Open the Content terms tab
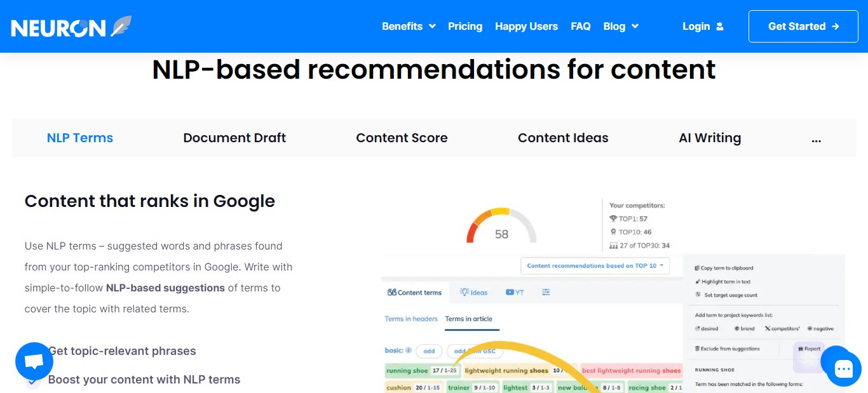Screen dimensions: 868x393 [415, 292]
